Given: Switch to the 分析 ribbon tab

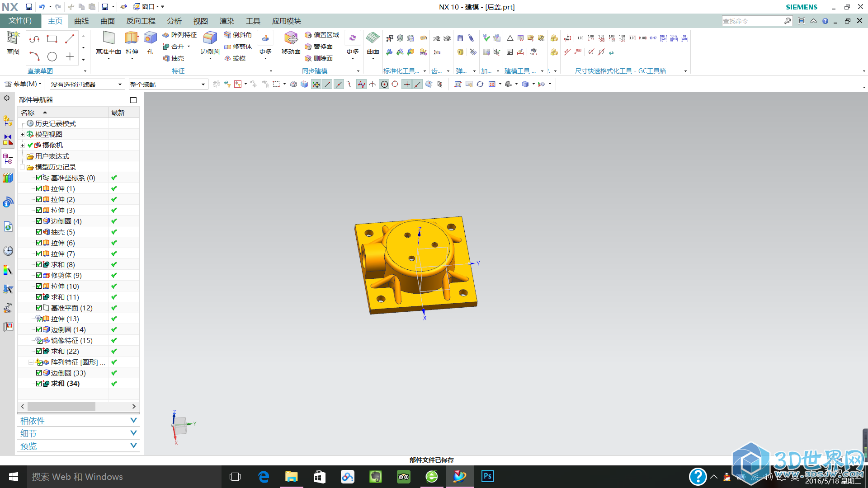Looking at the screenshot, I should coord(174,21).
